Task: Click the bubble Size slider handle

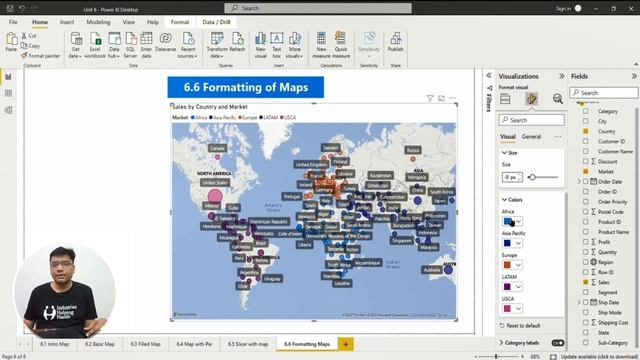Action: point(532,177)
